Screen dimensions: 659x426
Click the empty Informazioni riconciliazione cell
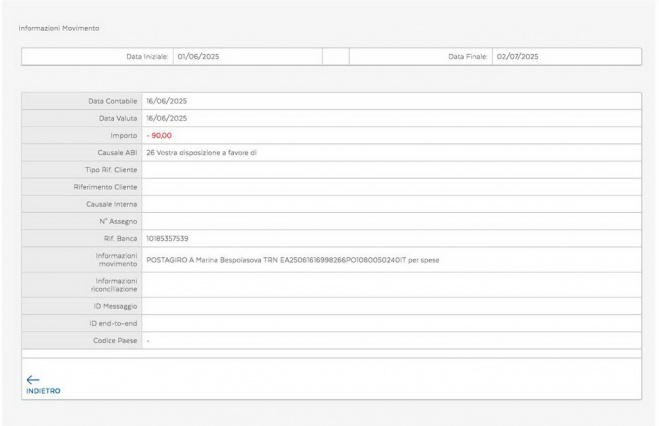click(390, 285)
